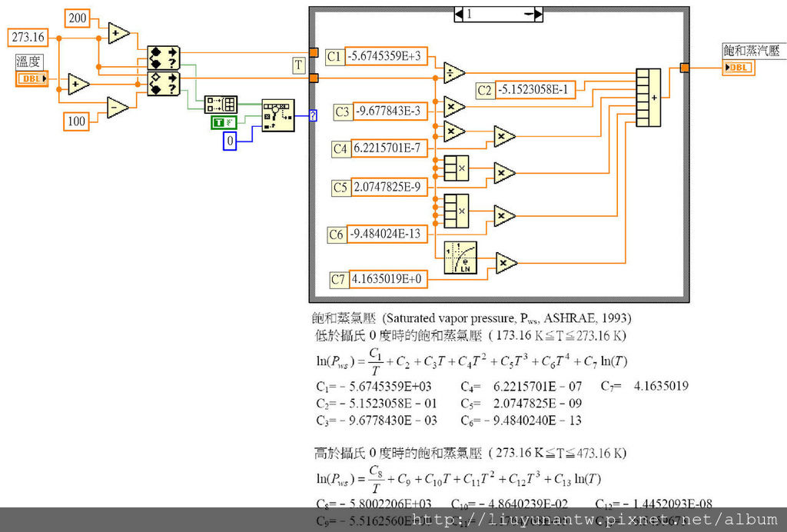Viewport: 787px width, 532px height.
Task: Toggle the green True boolean constant
Action: pyautogui.click(x=224, y=122)
